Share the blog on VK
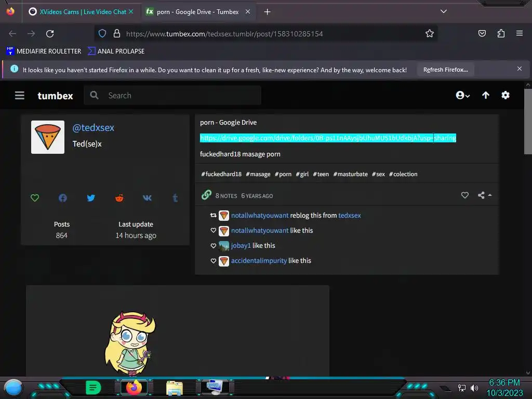The width and height of the screenshot is (532, 399). pyautogui.click(x=147, y=198)
